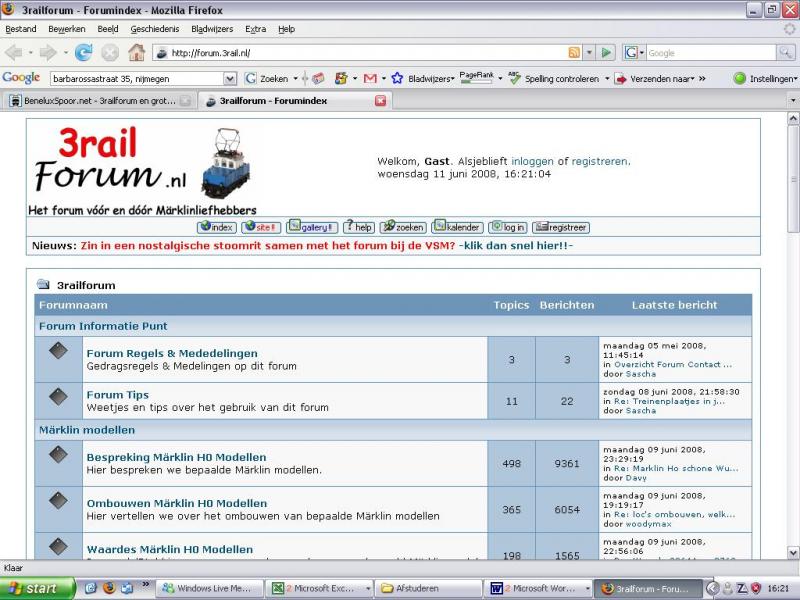Click the Bladwijzers star icon
The width and height of the screenshot is (800, 600).
[397, 78]
